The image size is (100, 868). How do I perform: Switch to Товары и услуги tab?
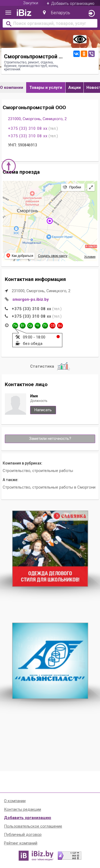click(46, 87)
